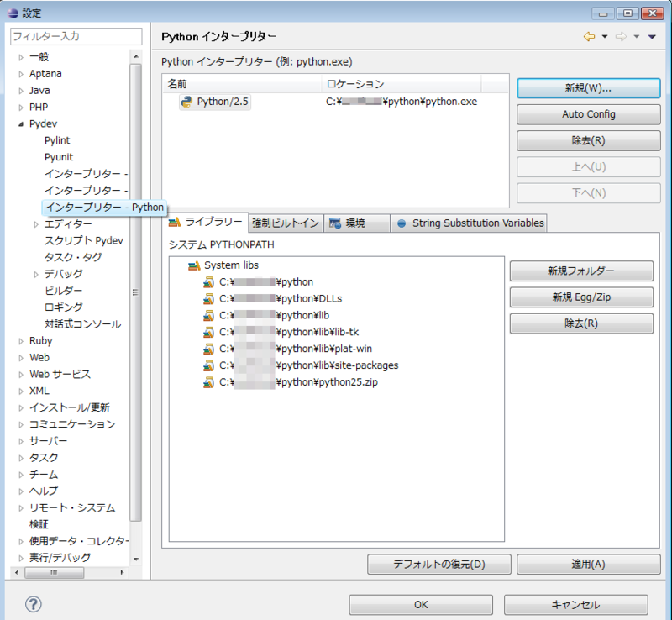
Task: Click the icon beside ¥python¥lib¥plat-win entry
Action: pos(208,349)
